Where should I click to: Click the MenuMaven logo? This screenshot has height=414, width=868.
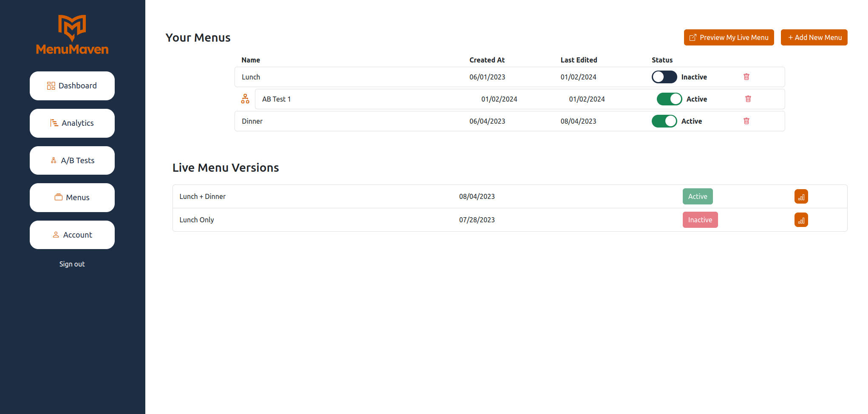click(x=72, y=35)
